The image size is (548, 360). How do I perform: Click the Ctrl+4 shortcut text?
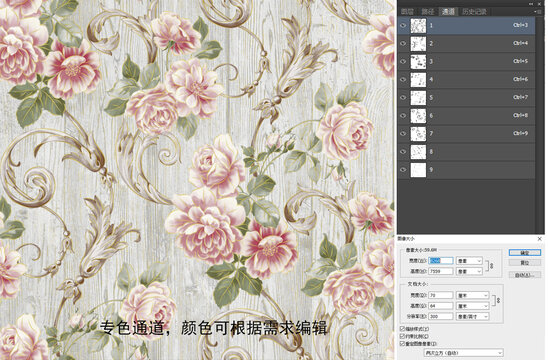click(520, 43)
